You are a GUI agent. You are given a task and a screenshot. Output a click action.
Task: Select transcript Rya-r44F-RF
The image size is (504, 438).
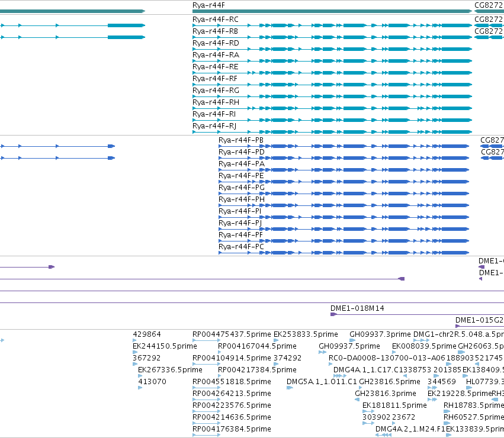(x=215, y=79)
